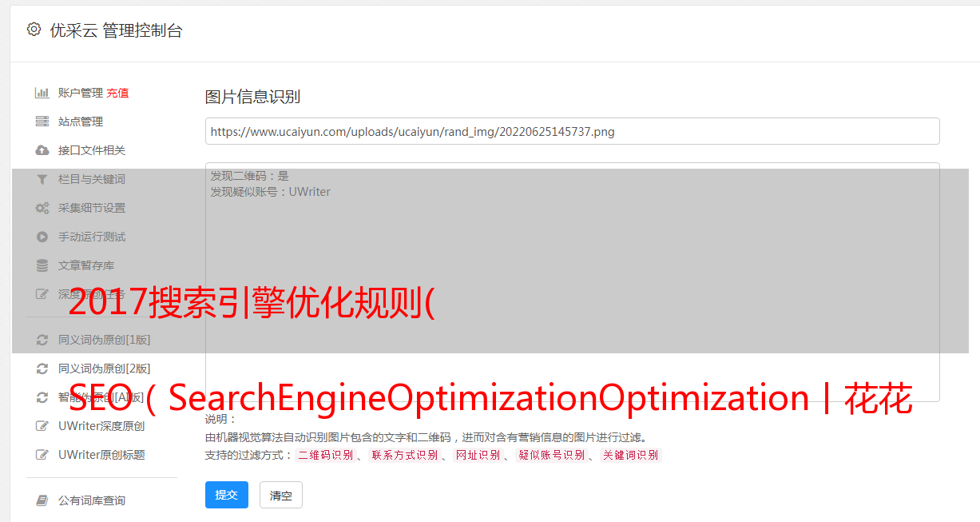Open 公有词库查询 in the sidebar
The width and height of the screenshot is (980, 522).
click(x=92, y=500)
